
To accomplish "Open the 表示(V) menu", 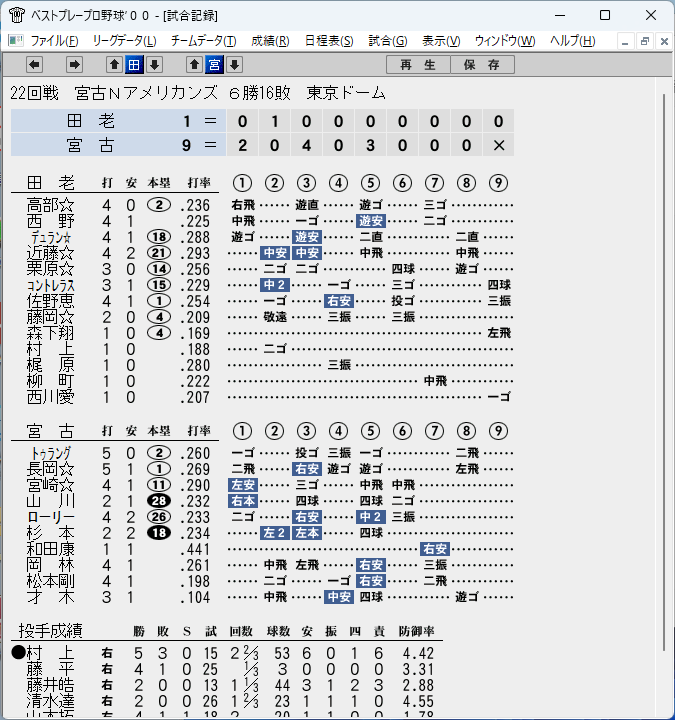I will [x=441, y=41].
